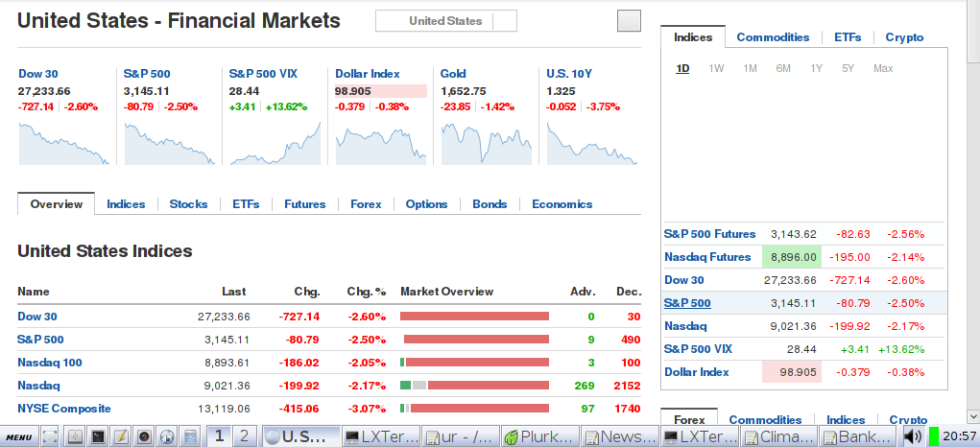Open the terminal launcher icon in taskbar

pos(98,435)
